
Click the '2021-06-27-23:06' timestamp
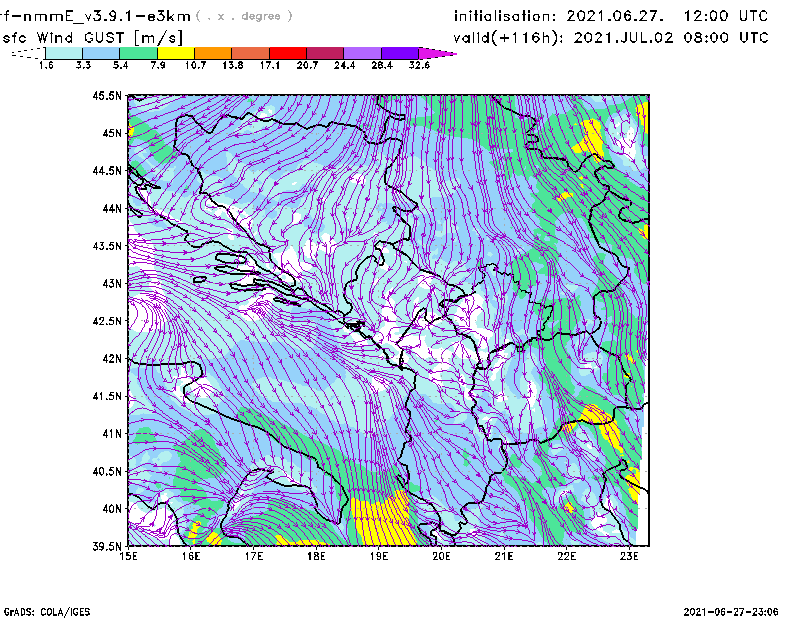click(731, 612)
